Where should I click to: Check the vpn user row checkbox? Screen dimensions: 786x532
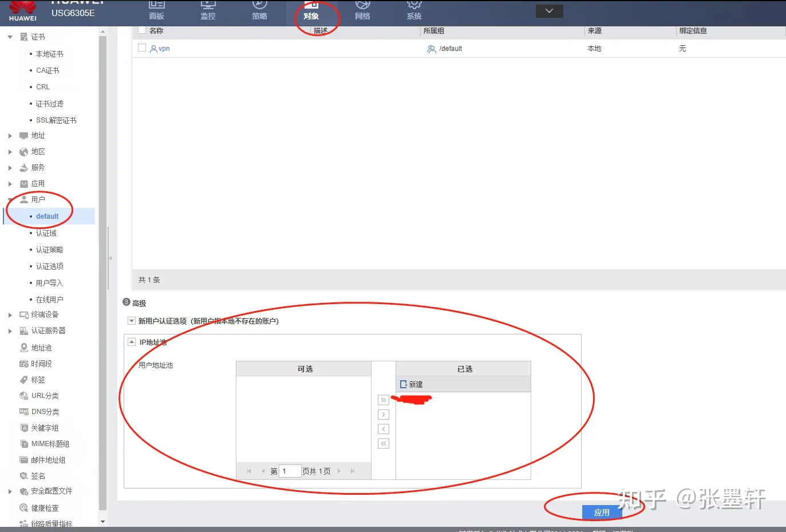pos(142,48)
